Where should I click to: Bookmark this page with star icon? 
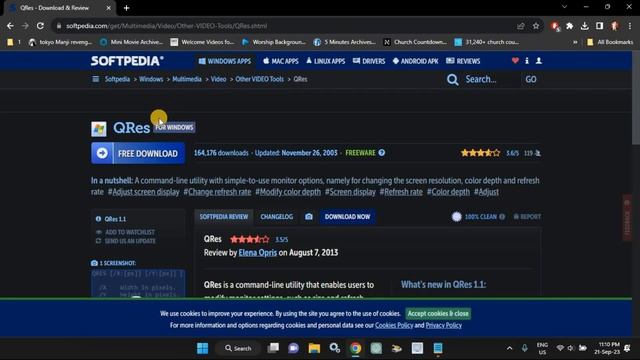pos(536,26)
